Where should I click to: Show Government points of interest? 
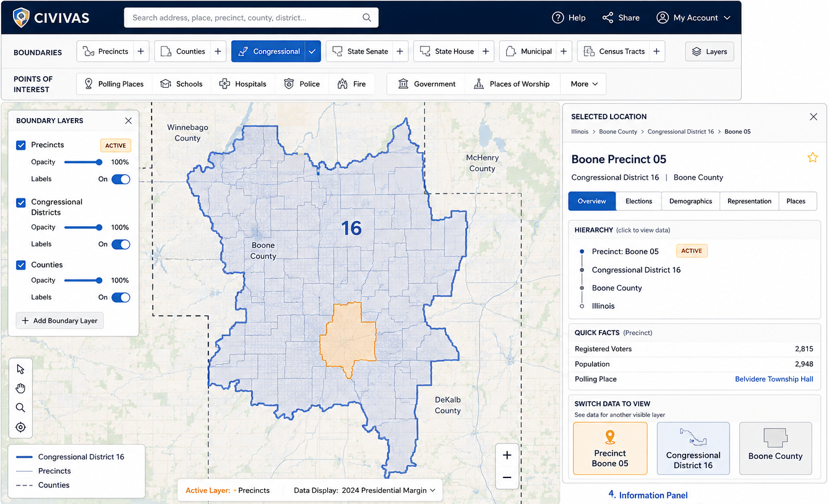427,84
